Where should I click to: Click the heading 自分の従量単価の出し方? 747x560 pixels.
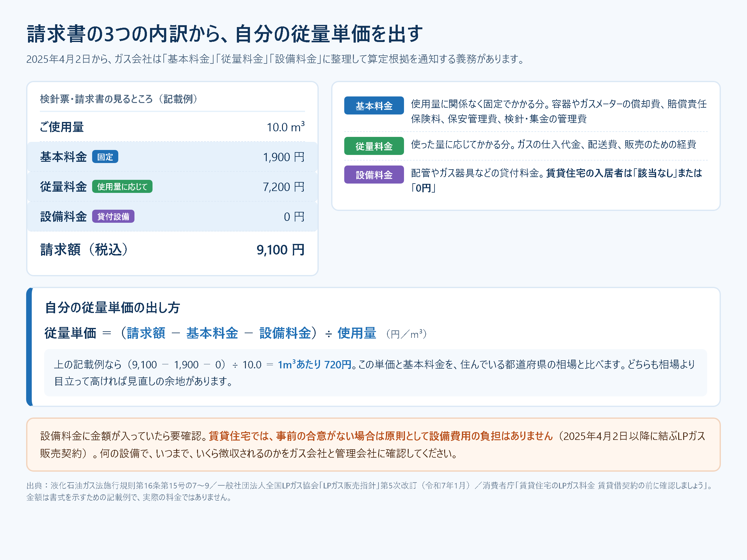[112, 307]
